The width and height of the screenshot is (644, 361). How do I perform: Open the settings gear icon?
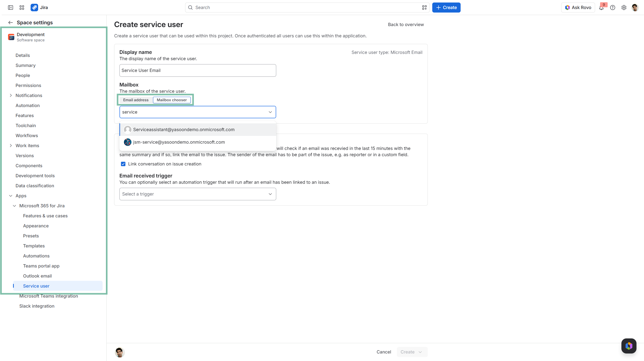point(624,8)
